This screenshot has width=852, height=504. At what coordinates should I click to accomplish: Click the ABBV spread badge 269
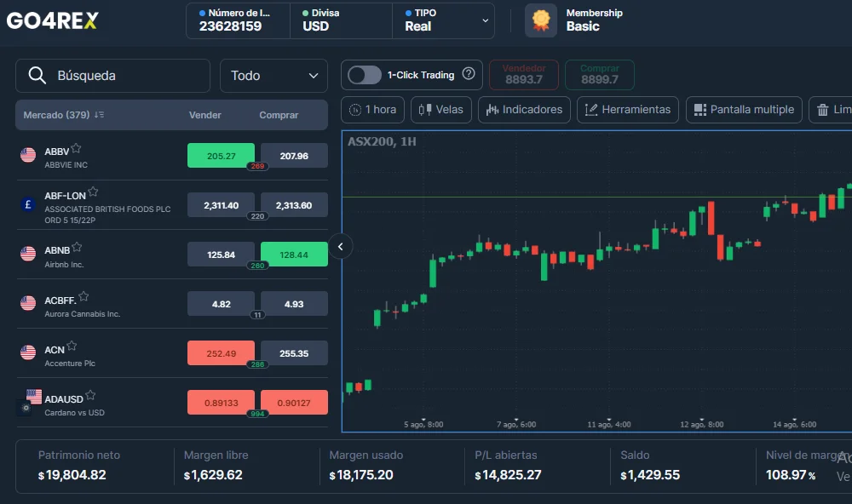click(257, 166)
